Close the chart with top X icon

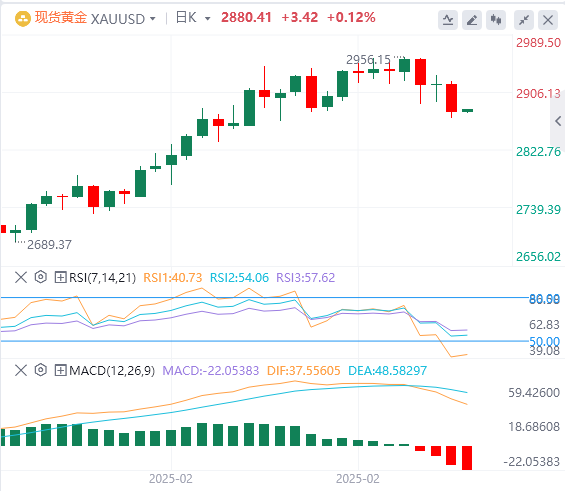(x=548, y=20)
